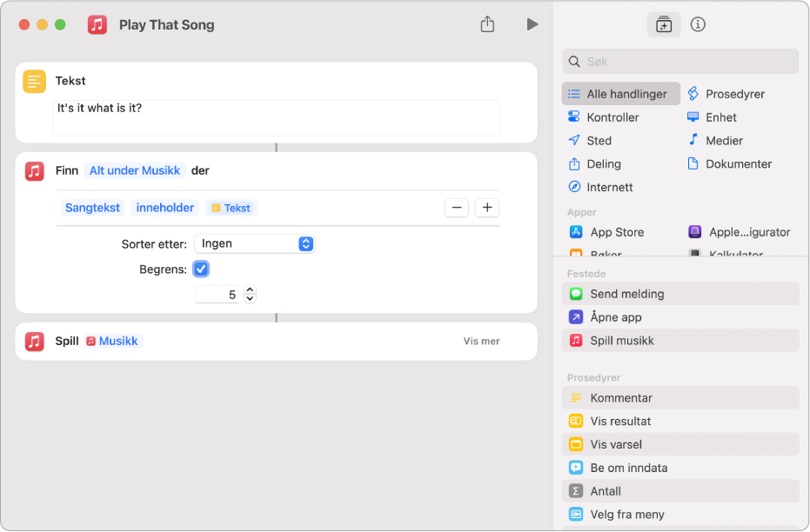
Task: Add the Velg fra meny action
Action: point(680,515)
